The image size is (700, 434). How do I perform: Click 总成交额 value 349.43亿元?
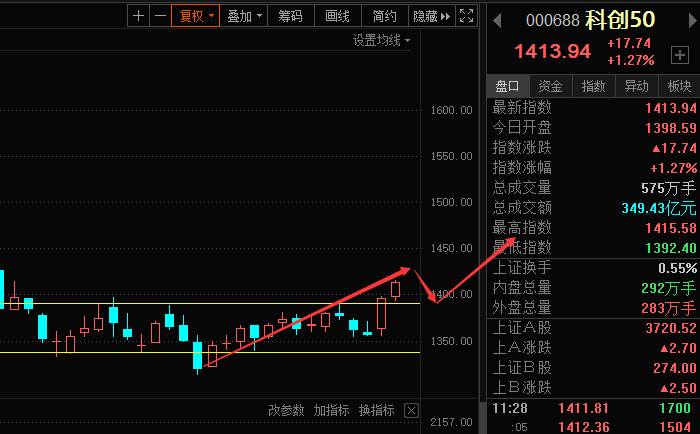coord(658,208)
